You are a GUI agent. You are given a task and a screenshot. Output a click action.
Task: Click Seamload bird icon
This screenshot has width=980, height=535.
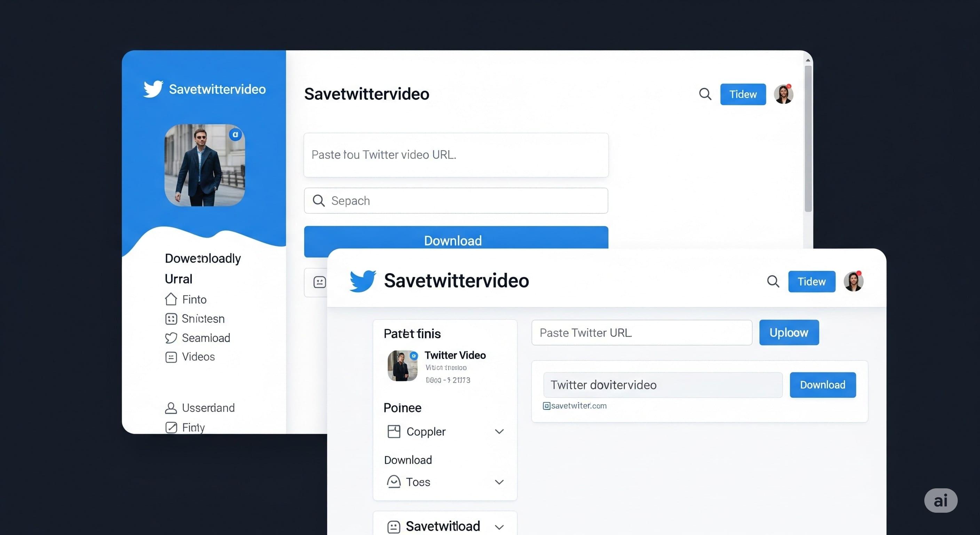pos(171,338)
